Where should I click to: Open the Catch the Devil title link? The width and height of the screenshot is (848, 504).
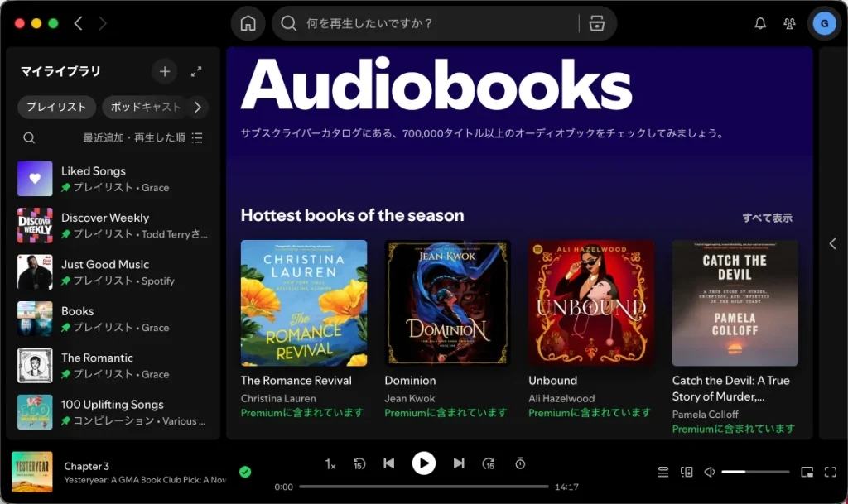(730, 388)
